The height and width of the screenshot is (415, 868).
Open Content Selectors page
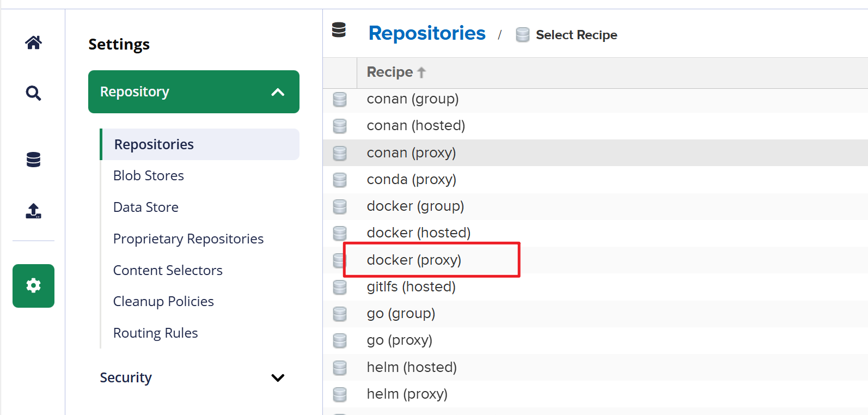[x=168, y=270]
